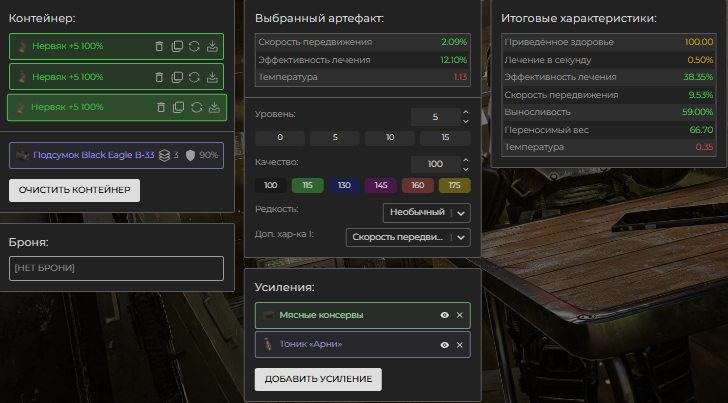Expand the Доп. хар-ка 1 dropdown

coord(407,237)
